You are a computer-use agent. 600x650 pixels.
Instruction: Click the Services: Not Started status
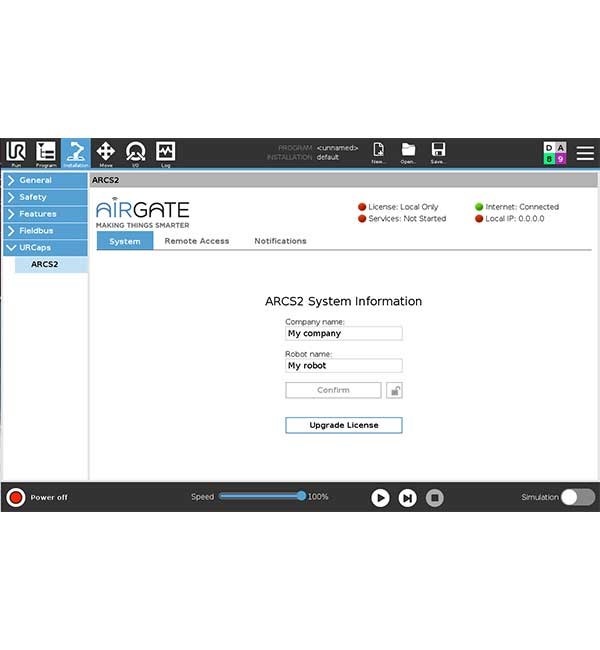[x=402, y=218]
